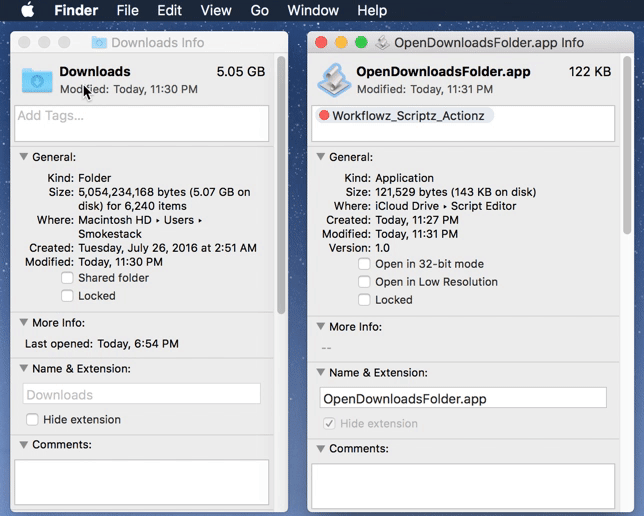644x516 pixels.
Task: Collapse Comments in OpenDownloadsFolder.app Info
Action: point(321,449)
